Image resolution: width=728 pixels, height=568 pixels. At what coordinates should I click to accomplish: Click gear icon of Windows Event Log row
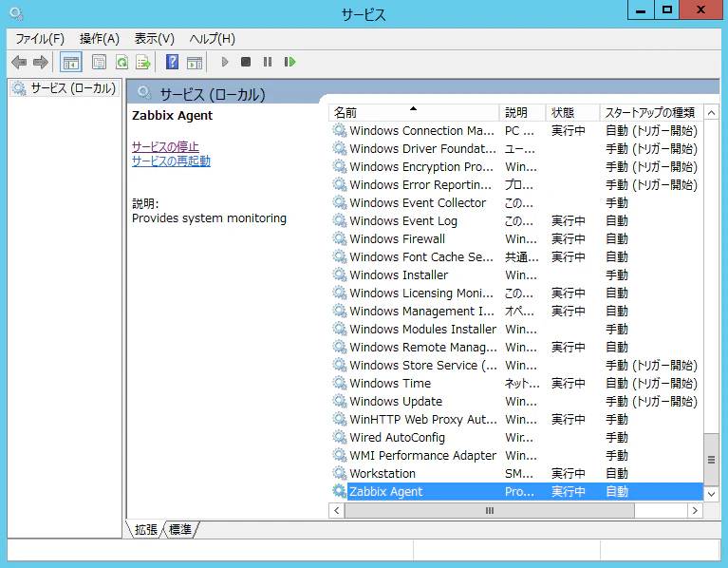pos(340,220)
